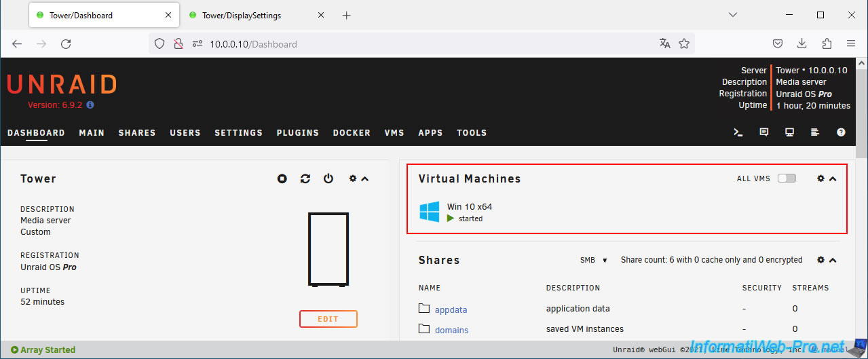
Task: Open the DOCKER menu item
Action: [x=352, y=133]
